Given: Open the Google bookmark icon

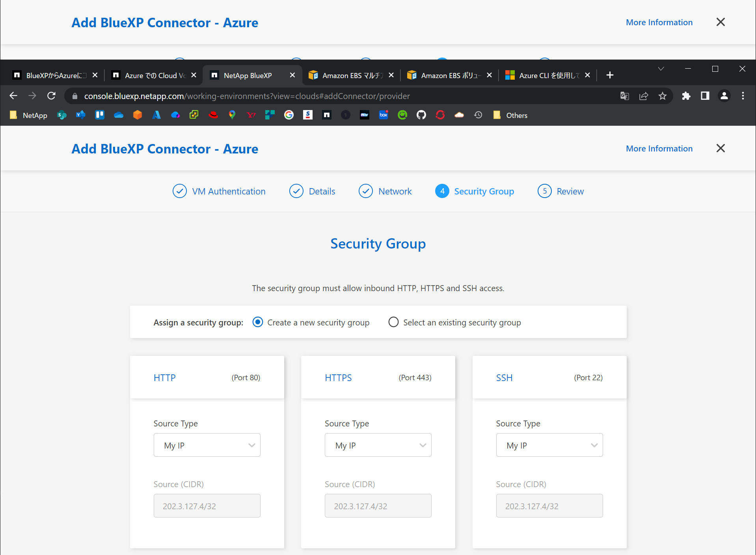Looking at the screenshot, I should 289,115.
